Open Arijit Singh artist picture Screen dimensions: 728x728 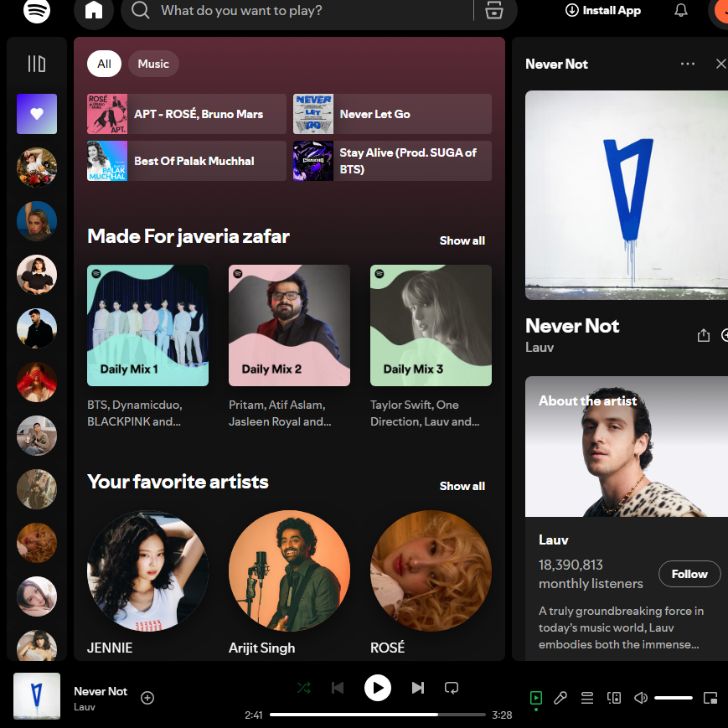point(289,571)
